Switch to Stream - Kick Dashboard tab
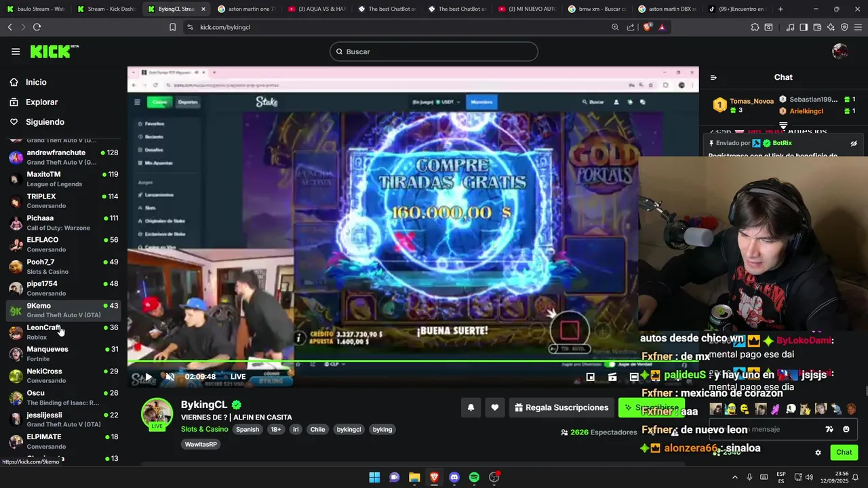This screenshot has width=868, height=488. (106, 9)
